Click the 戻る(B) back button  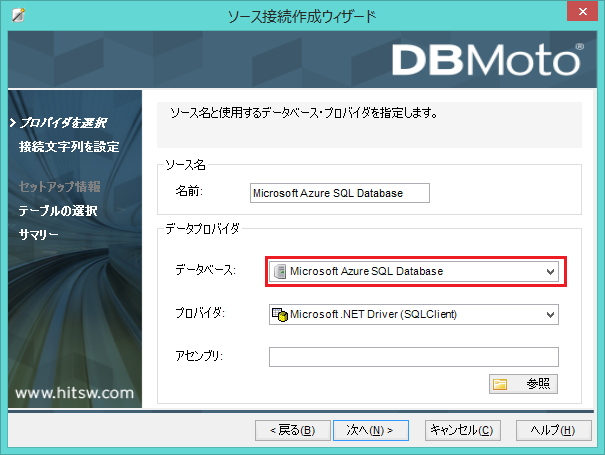293,430
